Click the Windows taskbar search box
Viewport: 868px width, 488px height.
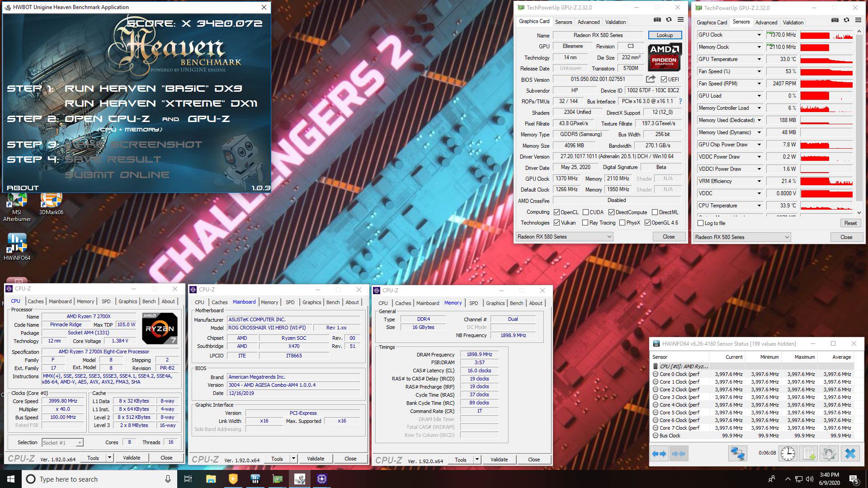100,479
